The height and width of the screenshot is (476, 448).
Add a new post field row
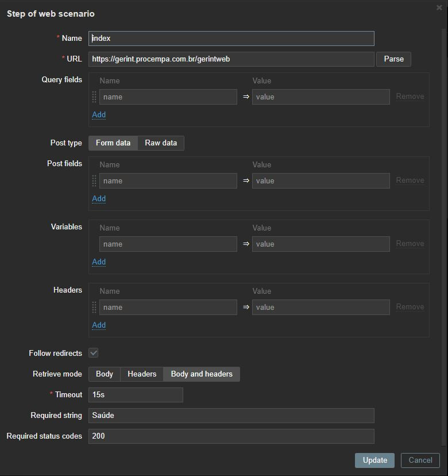(99, 199)
